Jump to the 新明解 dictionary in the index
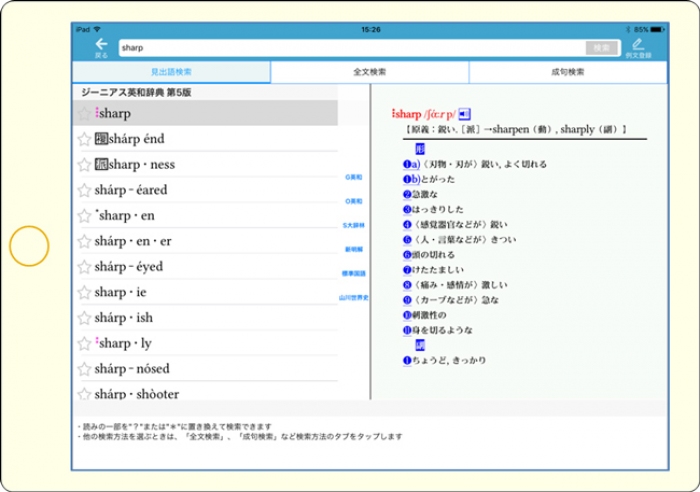 [x=353, y=249]
